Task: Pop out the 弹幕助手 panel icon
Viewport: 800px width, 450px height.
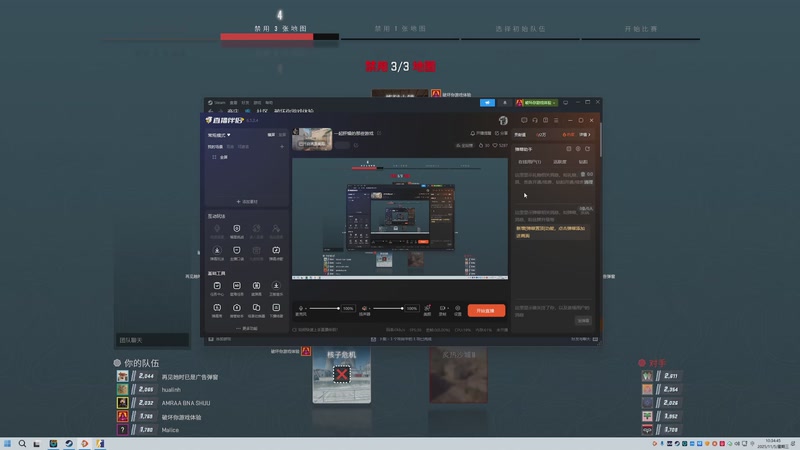Action: (x=568, y=149)
